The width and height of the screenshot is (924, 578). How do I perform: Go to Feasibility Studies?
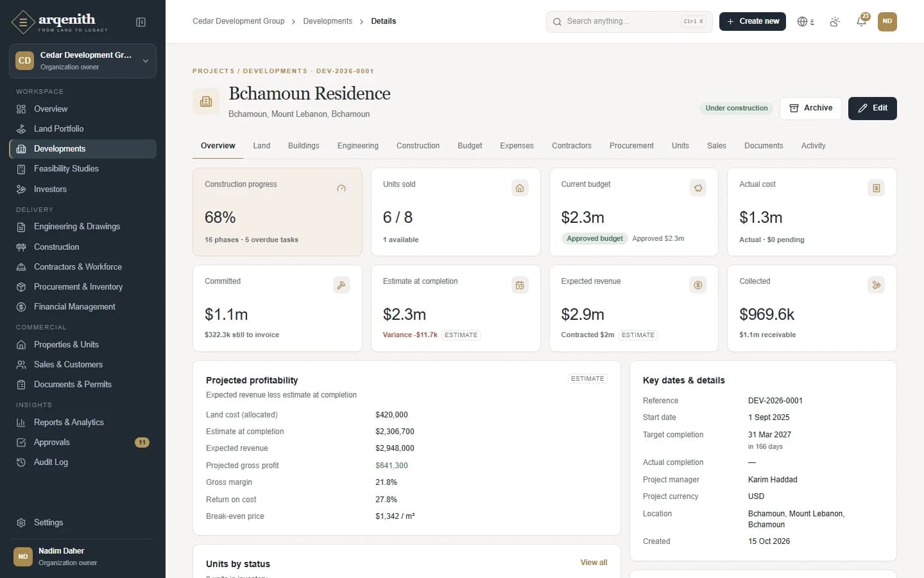click(x=83, y=168)
